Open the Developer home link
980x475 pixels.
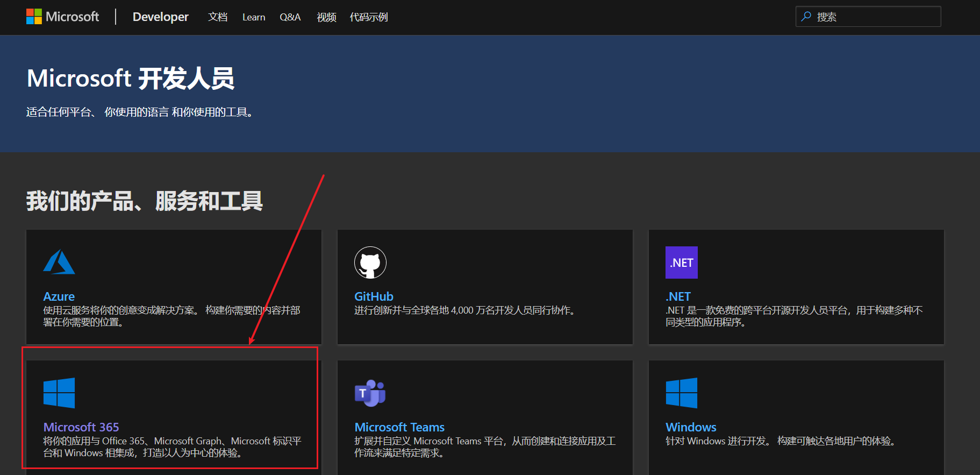tap(160, 17)
